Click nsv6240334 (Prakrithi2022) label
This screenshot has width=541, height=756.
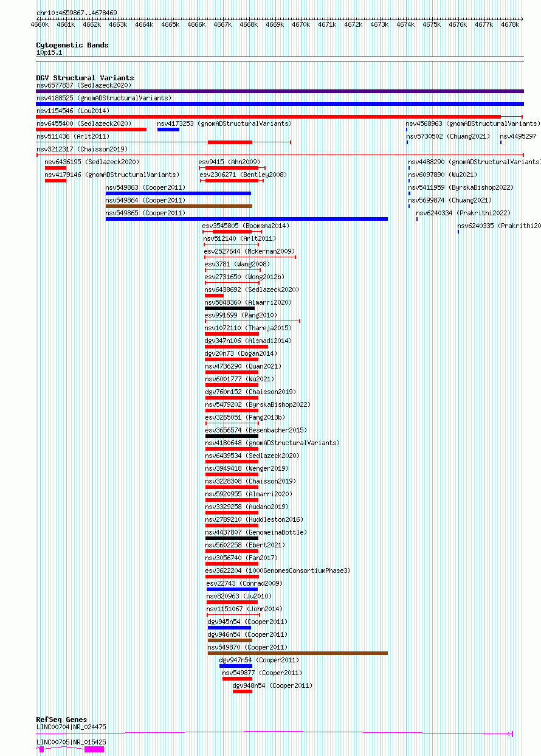[463, 213]
